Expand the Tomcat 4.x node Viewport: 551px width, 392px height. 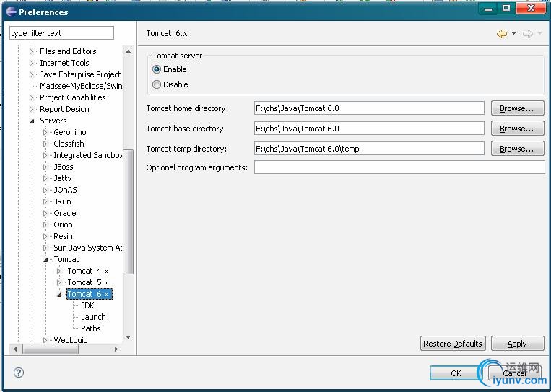point(58,271)
